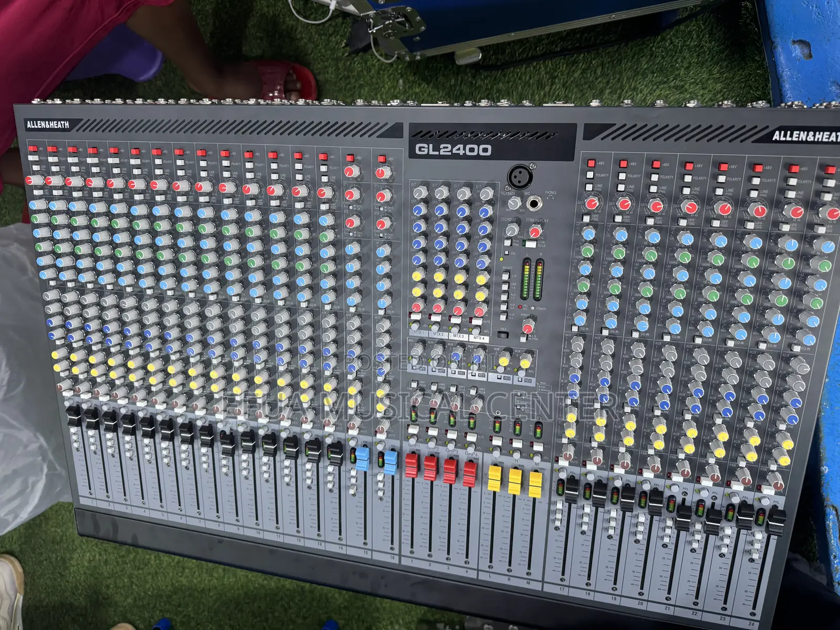
Task: Tap the MTX 4 label strip
Action: (x=478, y=339)
